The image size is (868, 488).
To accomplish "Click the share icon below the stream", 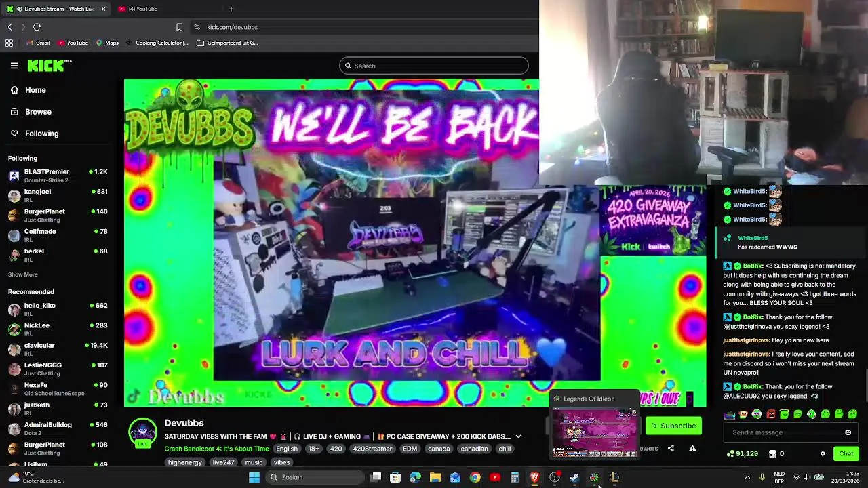I will pyautogui.click(x=671, y=448).
